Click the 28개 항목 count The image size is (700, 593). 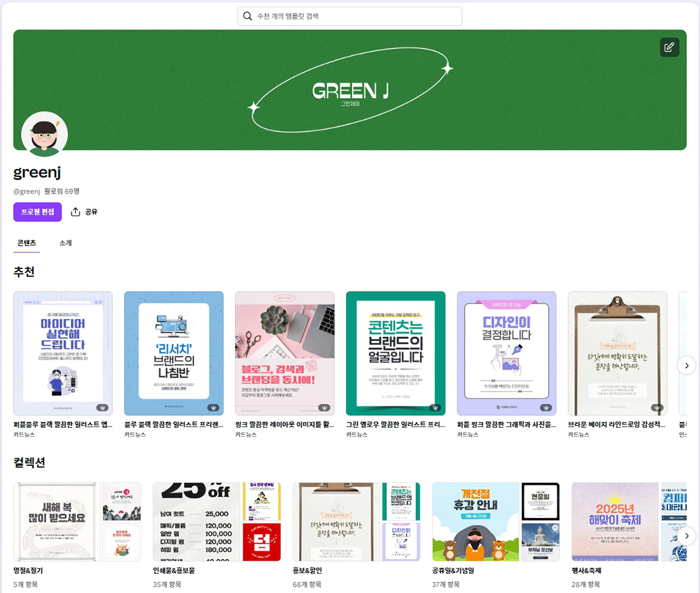586,584
